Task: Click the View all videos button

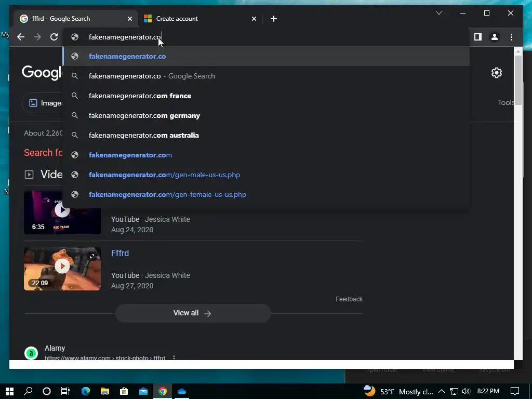Action: point(193,313)
